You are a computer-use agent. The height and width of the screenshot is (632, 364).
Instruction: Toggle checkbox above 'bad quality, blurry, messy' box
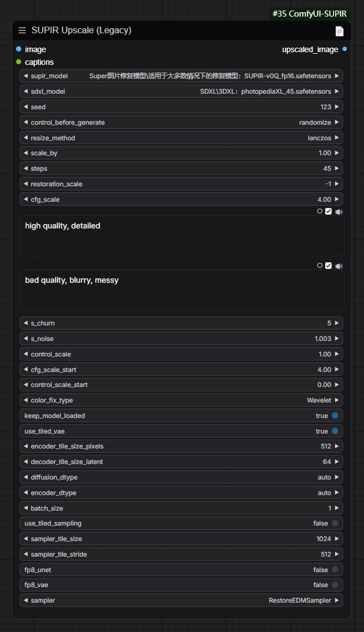(329, 266)
